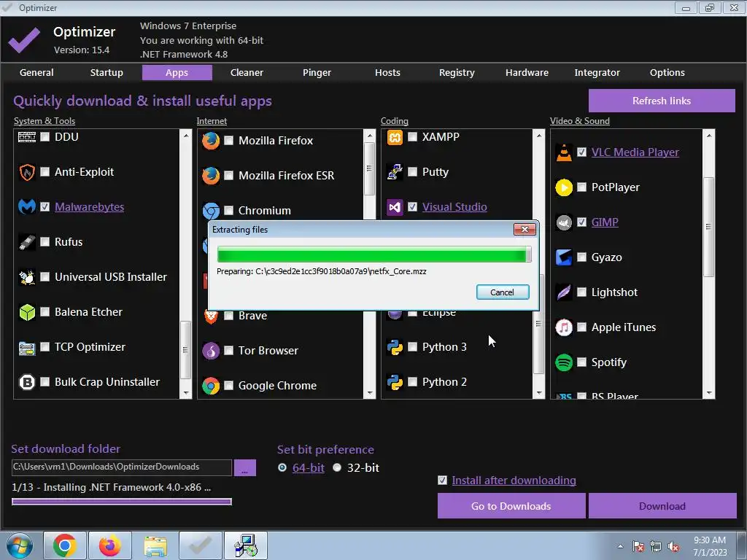Open Windows Start button

(x=20, y=545)
